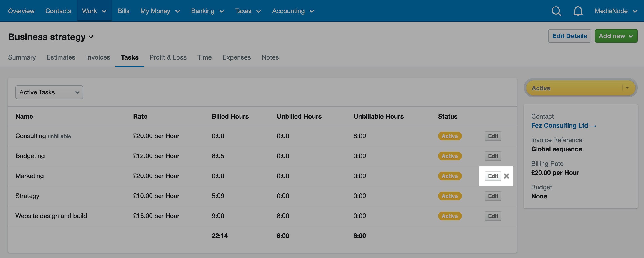644x258 pixels.
Task: Click the Budgeting task name
Action: tap(30, 156)
